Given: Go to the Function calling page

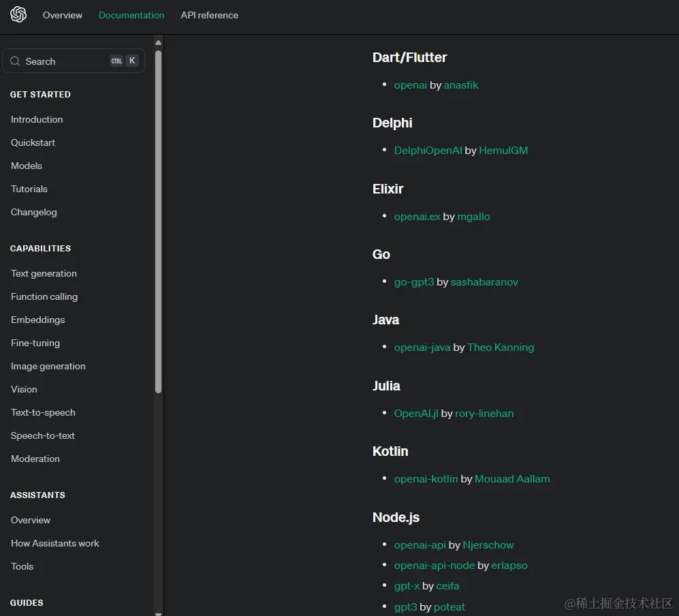Looking at the screenshot, I should pyautogui.click(x=44, y=296).
